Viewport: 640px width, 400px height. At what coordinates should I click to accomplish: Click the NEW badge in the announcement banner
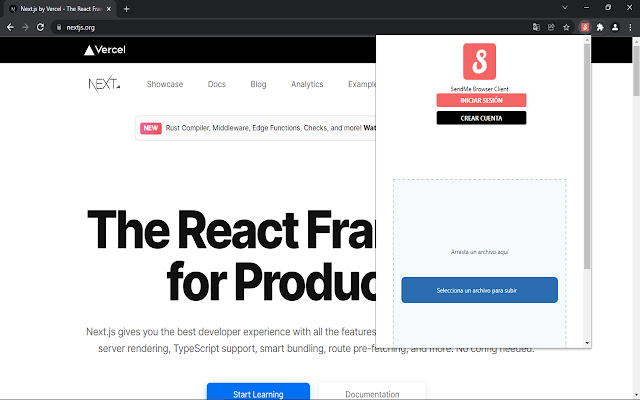tap(151, 128)
